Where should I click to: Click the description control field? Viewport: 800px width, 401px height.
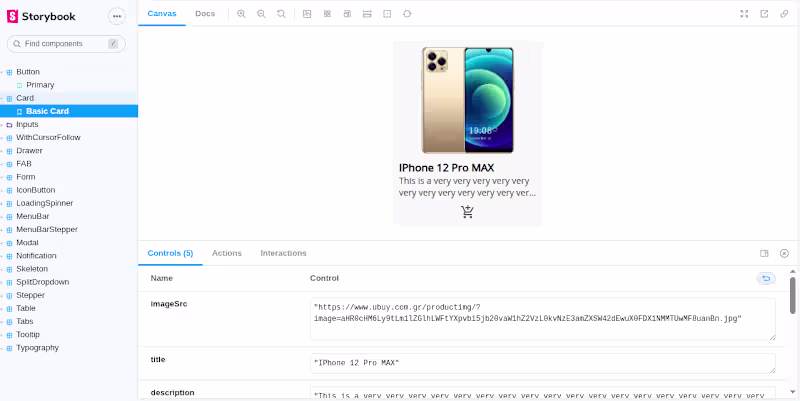click(x=543, y=393)
